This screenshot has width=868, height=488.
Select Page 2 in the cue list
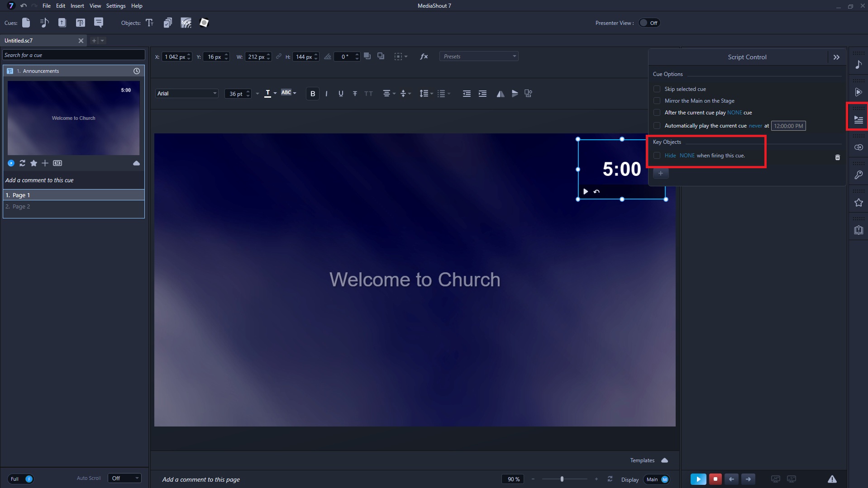click(21, 207)
